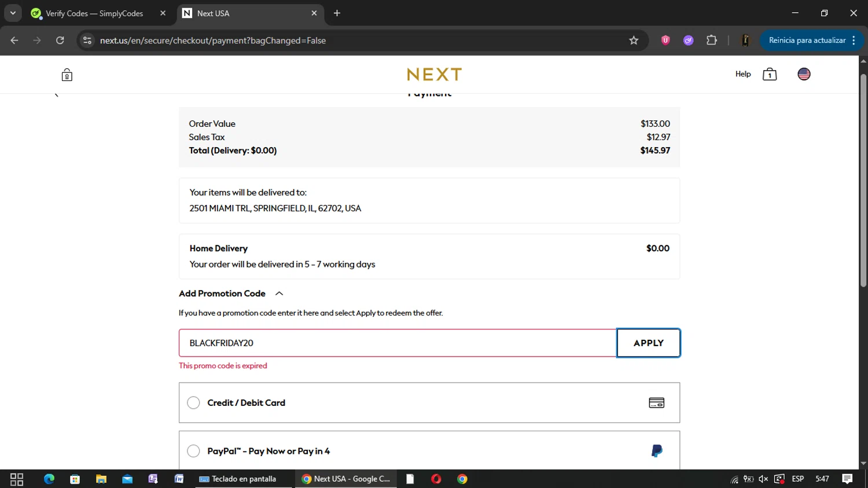Click the browser forward arrow
868x488 pixels.
pyautogui.click(x=37, y=41)
